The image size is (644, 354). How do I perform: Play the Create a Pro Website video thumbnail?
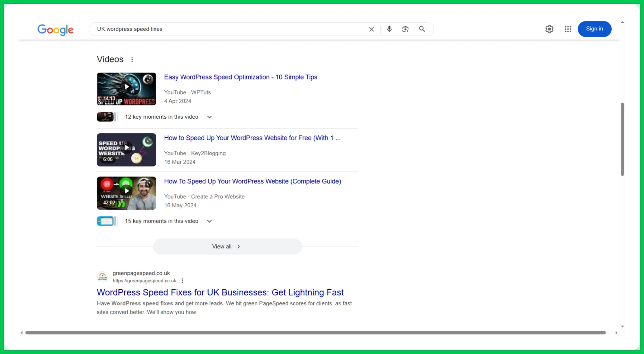pos(126,193)
